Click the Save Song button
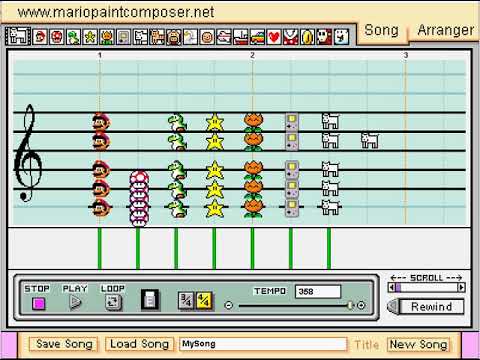This screenshot has width=480, height=360. [64, 344]
